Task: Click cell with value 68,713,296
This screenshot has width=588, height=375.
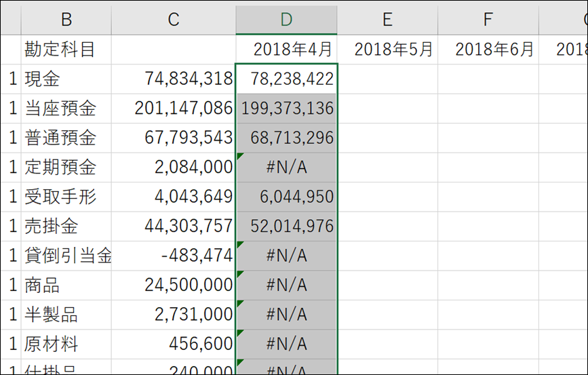Action: (x=286, y=138)
